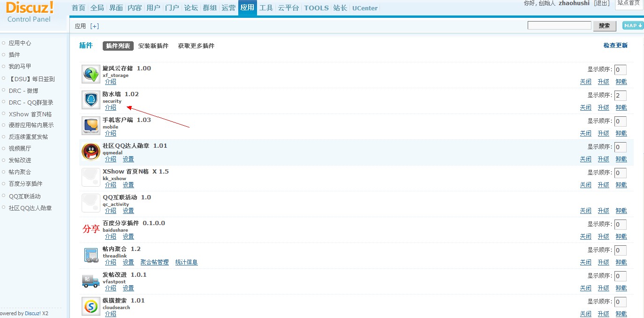
Task: Open the 用户 top menu
Action: 154,8
